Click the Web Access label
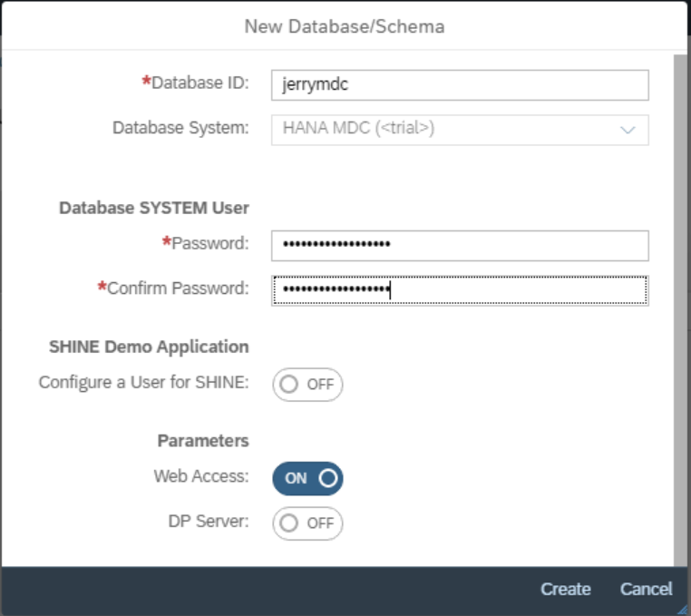Image resolution: width=691 pixels, height=616 pixels. tap(201, 476)
